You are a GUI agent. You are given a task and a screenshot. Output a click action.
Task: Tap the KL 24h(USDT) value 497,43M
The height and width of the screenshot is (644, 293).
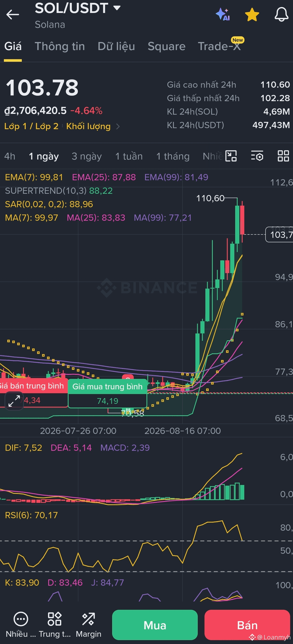[x=271, y=125]
